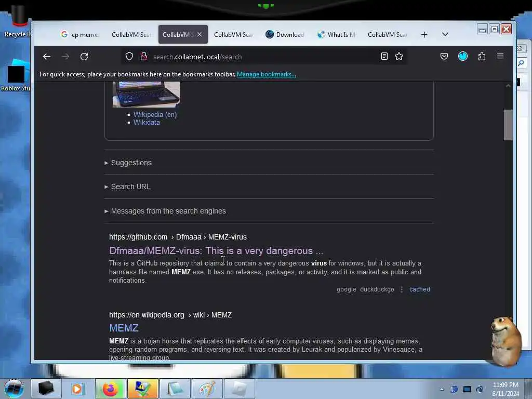
Task: Switch to the fourth CollabVM Search tab
Action: pyautogui.click(x=233, y=35)
